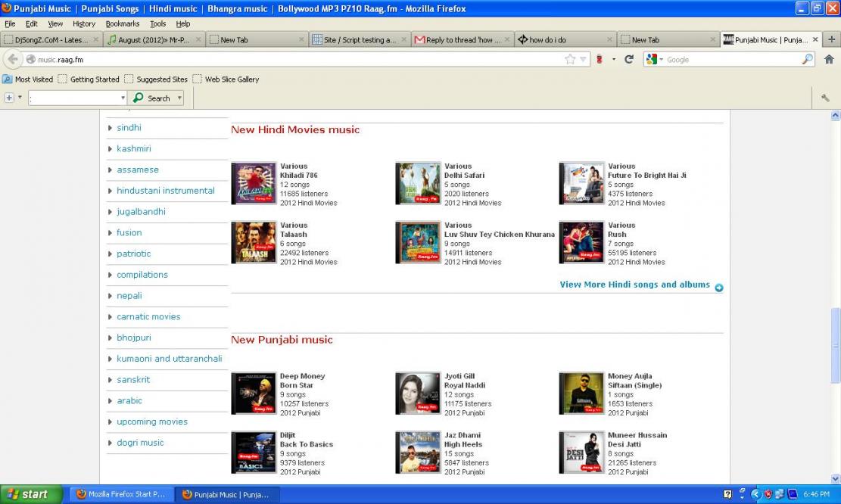Open the Suggested Sites bookmark
The height and width of the screenshot is (504, 841).
pos(156,79)
